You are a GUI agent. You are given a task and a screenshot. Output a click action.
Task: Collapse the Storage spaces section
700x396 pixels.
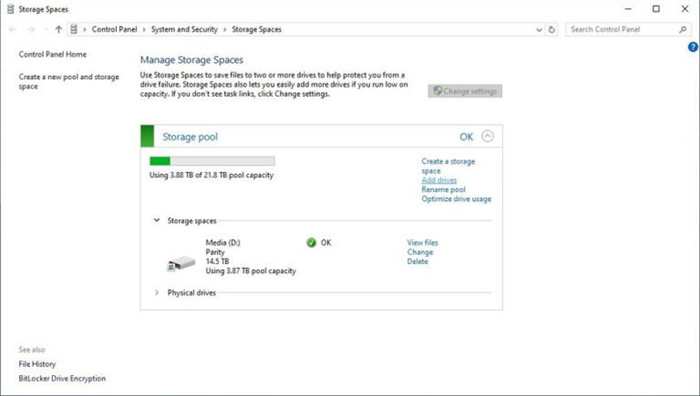click(x=157, y=220)
